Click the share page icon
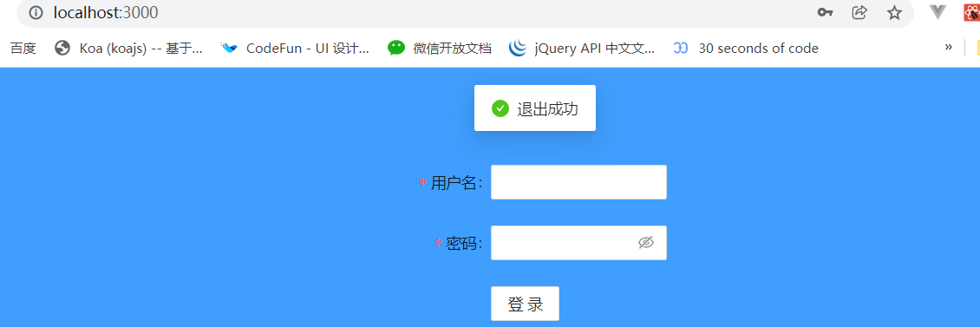Image resolution: width=980 pixels, height=327 pixels. pos(859,12)
